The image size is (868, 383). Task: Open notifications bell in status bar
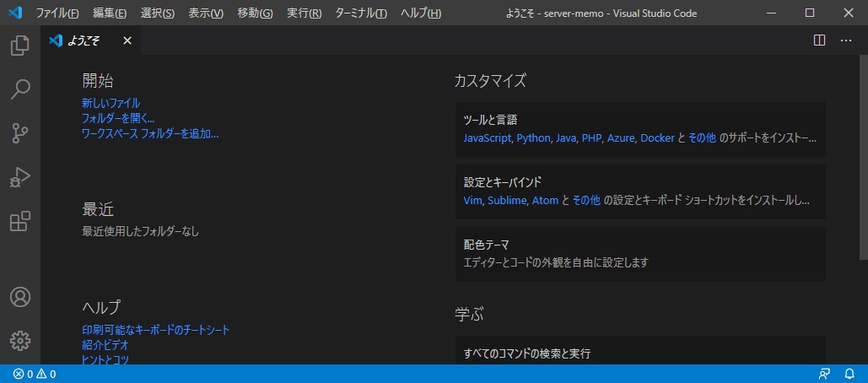pos(849,375)
